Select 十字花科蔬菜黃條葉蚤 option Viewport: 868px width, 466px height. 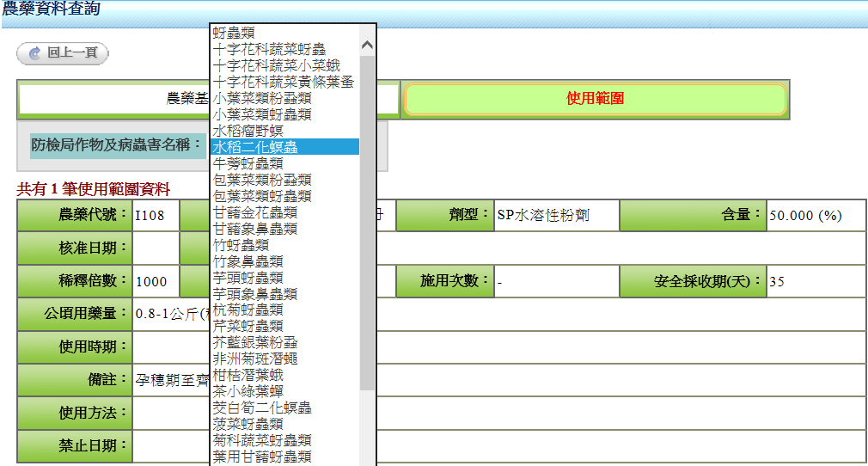coord(283,82)
